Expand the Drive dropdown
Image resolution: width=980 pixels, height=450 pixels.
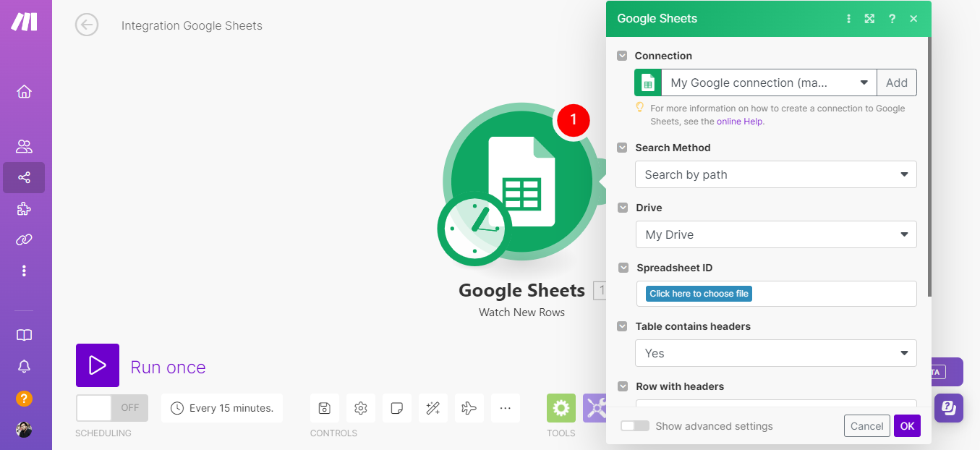[x=775, y=234]
